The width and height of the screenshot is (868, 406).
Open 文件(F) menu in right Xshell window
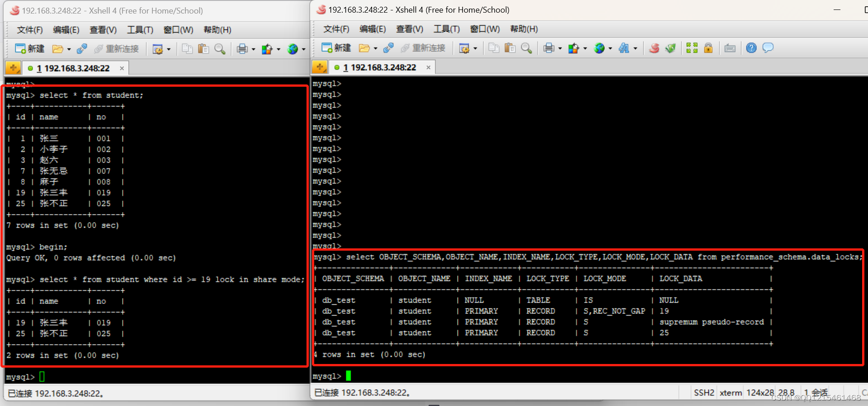pyautogui.click(x=336, y=29)
